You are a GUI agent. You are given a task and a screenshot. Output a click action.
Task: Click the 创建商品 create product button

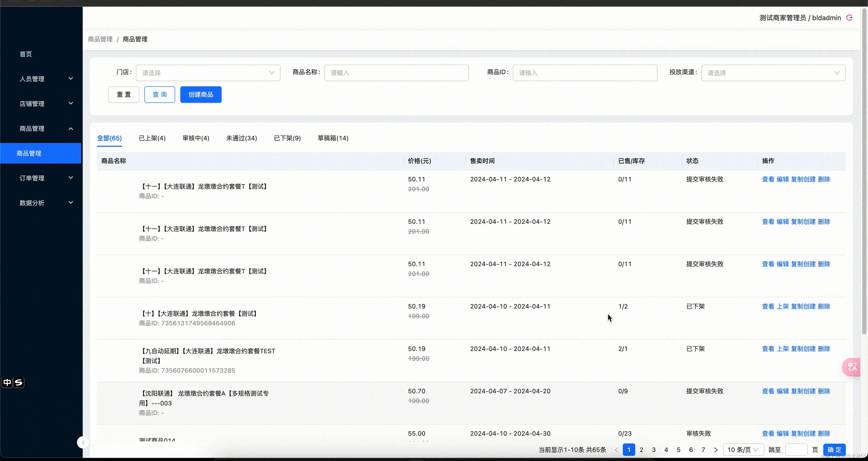pos(200,94)
